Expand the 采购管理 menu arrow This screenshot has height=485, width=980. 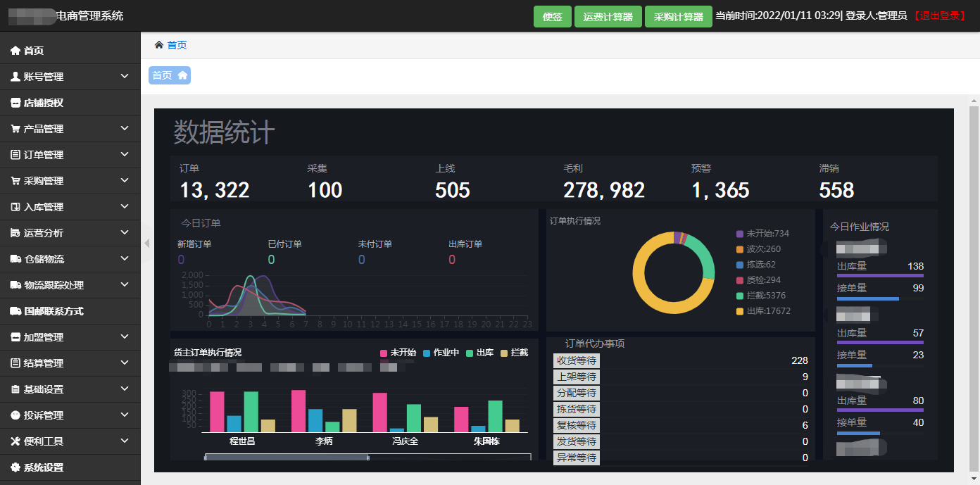(125, 181)
